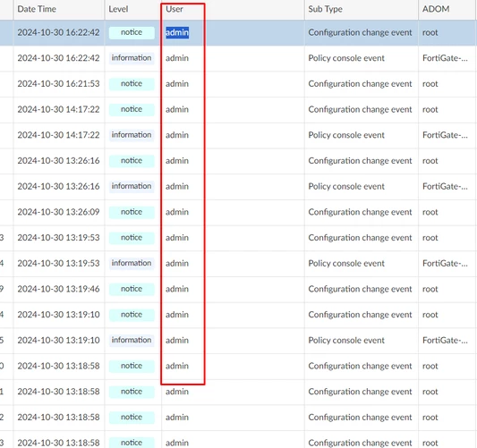
Task: Select the highlighted admin text in the 16:22:42 notice row
Action: point(177,32)
